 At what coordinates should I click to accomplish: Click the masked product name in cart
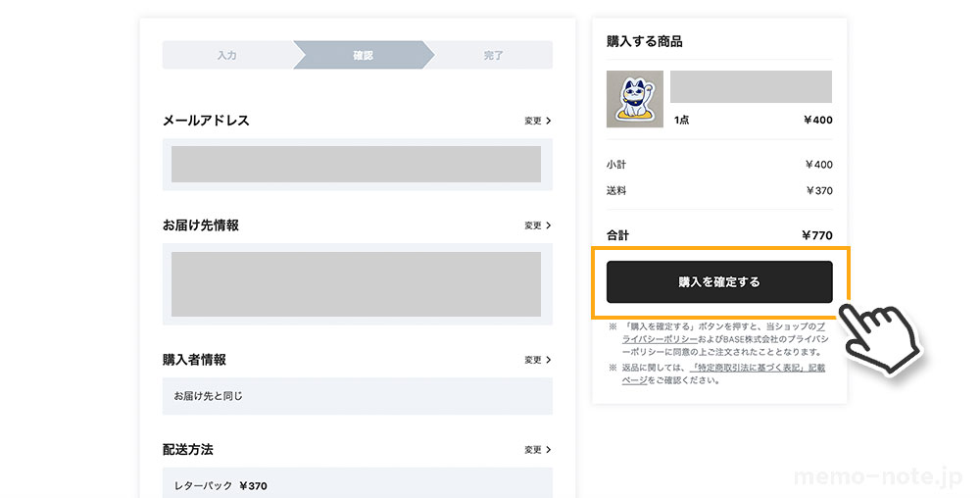(x=752, y=87)
